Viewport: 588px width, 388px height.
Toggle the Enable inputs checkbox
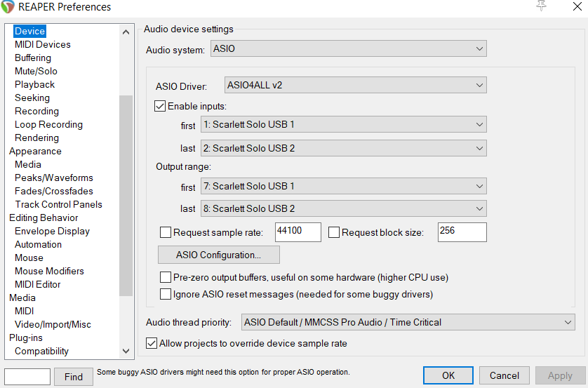coord(160,106)
